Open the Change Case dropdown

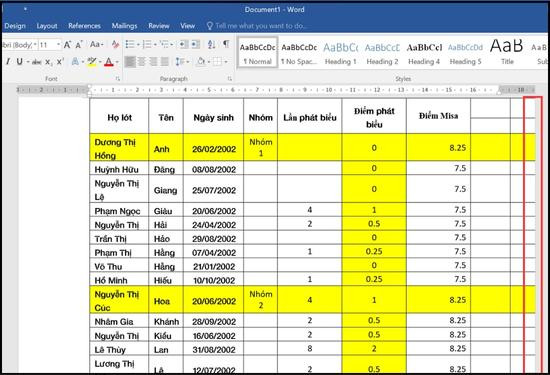point(96,45)
